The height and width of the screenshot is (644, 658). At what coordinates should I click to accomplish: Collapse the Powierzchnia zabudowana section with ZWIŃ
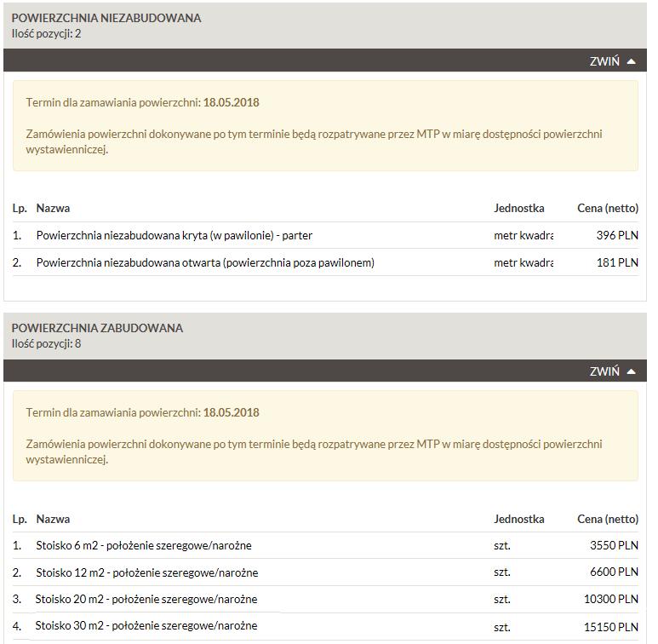click(612, 371)
